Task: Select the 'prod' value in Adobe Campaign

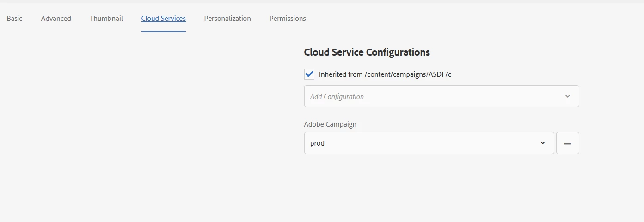Action: (318, 143)
